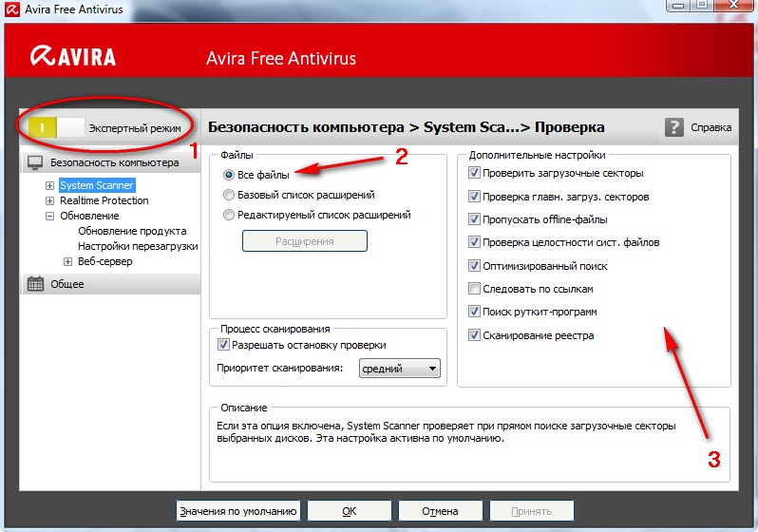Uncheck Проверка целостности сист. файлов
This screenshot has height=532, width=758.
pos(474,242)
